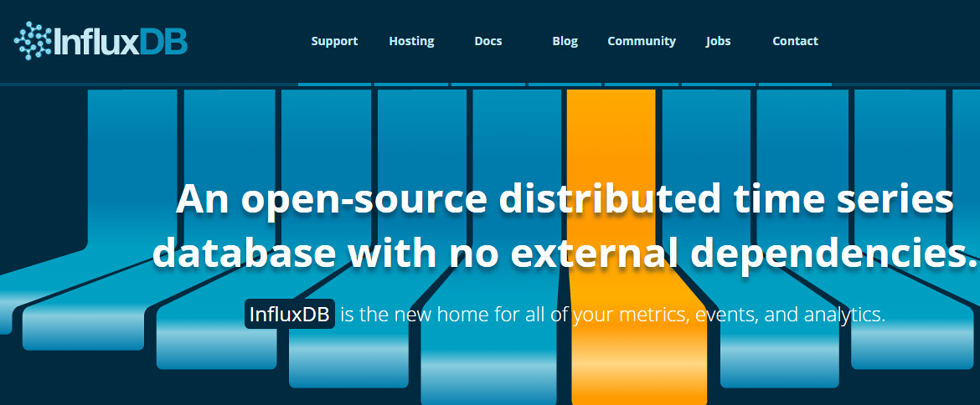Open the Support page
This screenshot has width=980, height=405.
point(334,41)
